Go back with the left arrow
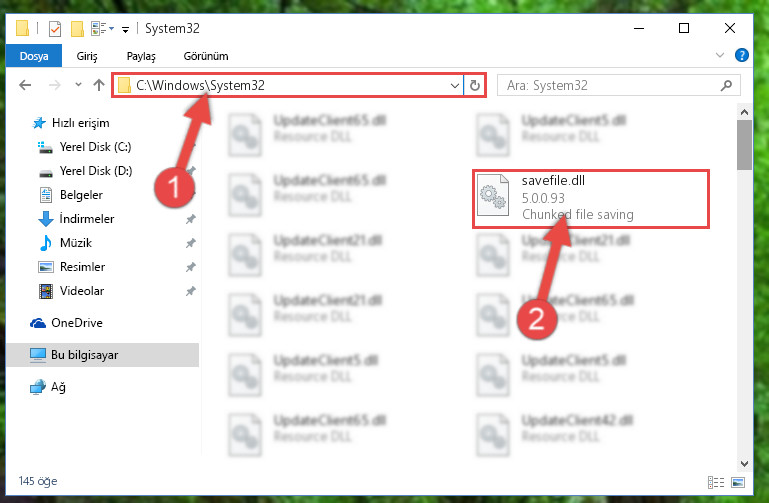Image resolution: width=769 pixels, height=503 pixels. point(25,85)
